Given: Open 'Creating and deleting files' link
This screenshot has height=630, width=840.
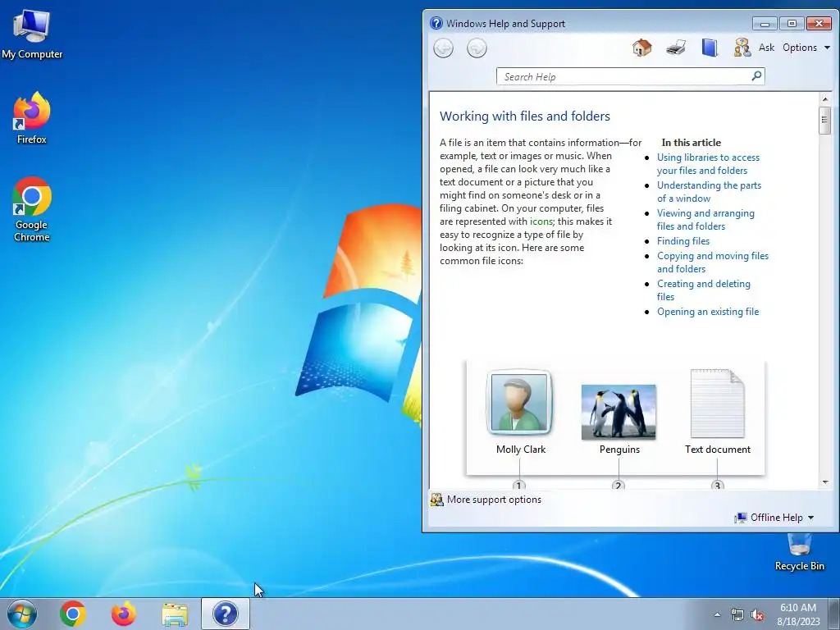Looking at the screenshot, I should [x=703, y=290].
